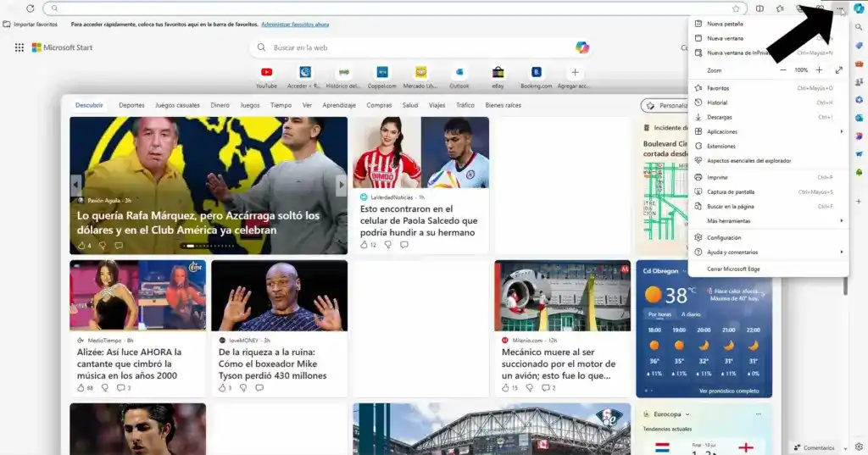The width and height of the screenshot is (868, 455).
Task: Open the Outlook quick link tile
Action: (459, 77)
